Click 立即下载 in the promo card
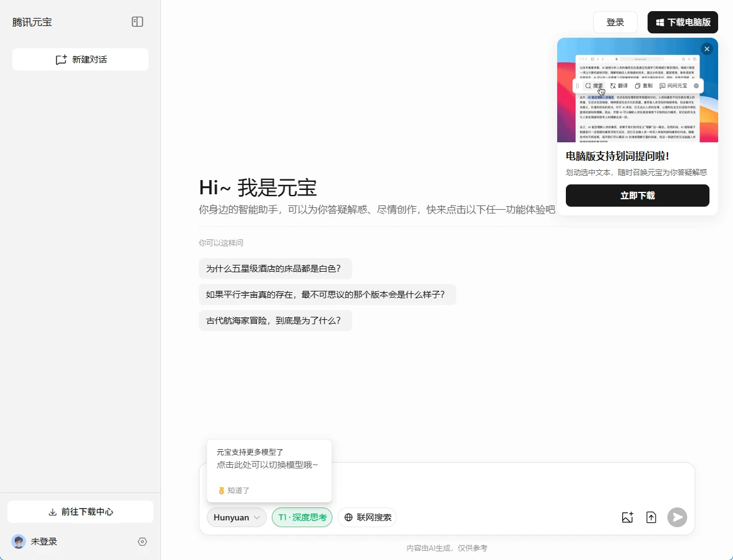The width and height of the screenshot is (733, 560). click(x=637, y=196)
